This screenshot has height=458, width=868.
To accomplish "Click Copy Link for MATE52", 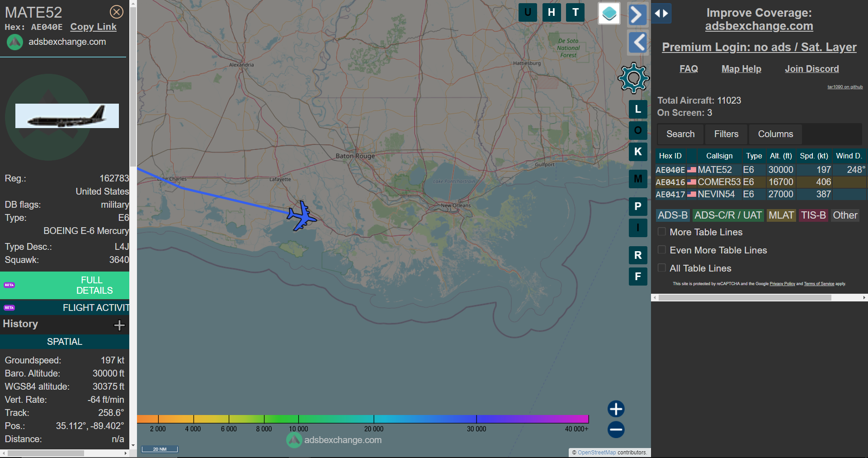I will coord(93,27).
